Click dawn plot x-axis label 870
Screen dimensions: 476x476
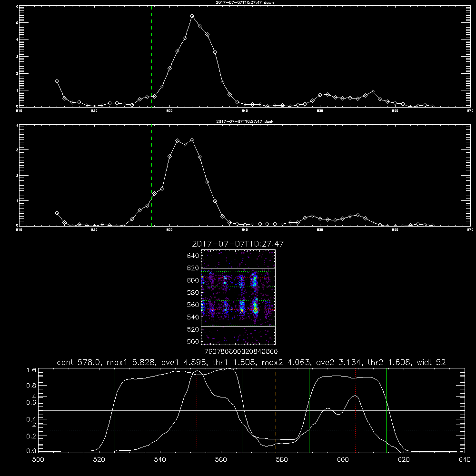coord(470,111)
